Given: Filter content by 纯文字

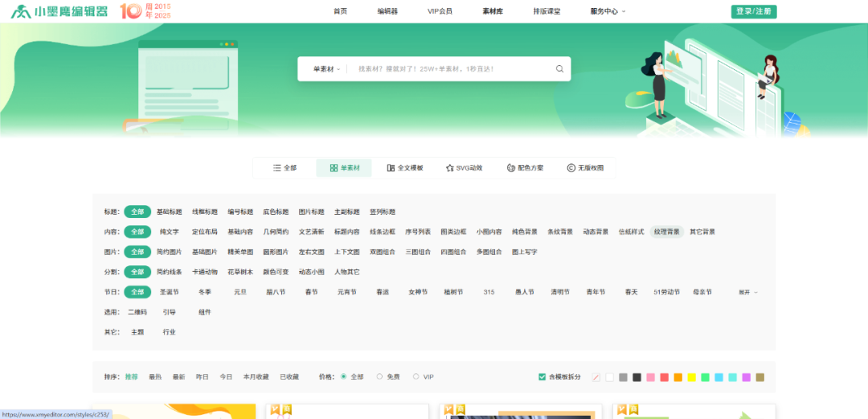Looking at the screenshot, I should tap(170, 232).
